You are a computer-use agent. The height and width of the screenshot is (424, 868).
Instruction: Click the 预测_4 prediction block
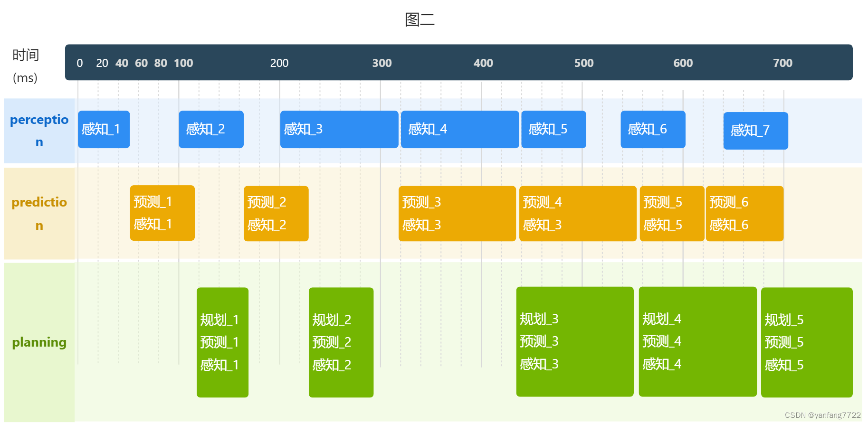[578, 214]
